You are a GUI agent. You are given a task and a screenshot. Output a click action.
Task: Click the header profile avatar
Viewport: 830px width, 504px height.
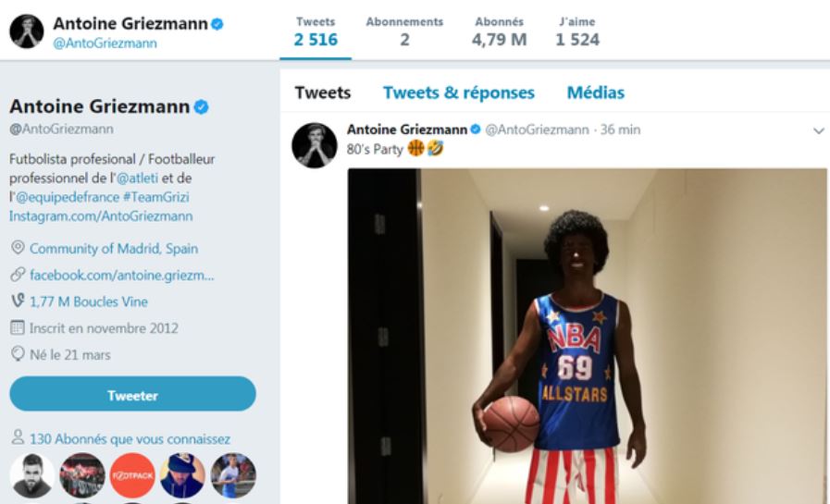click(x=27, y=31)
